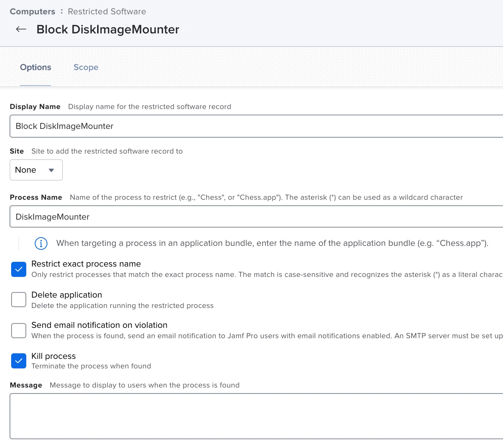Image resolution: width=503 pixels, height=448 pixels.
Task: Click 'Terminate the process when found' description
Action: pos(91,366)
